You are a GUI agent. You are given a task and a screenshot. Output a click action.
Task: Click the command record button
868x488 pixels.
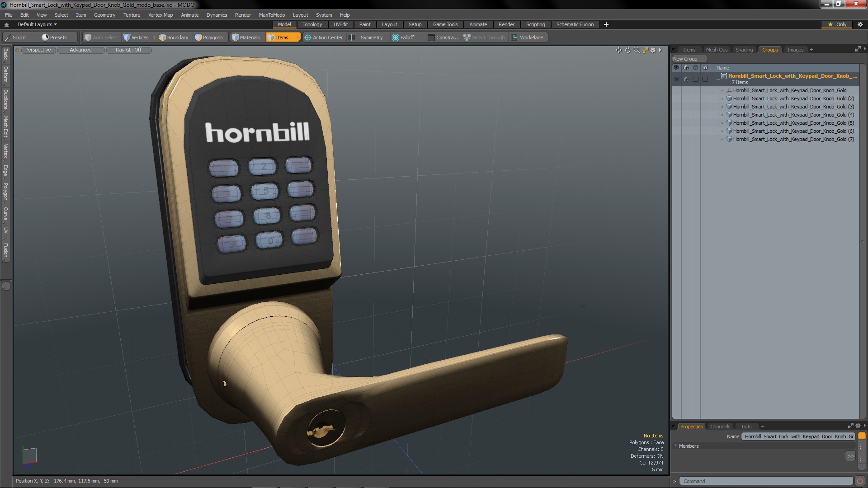pos(860,481)
